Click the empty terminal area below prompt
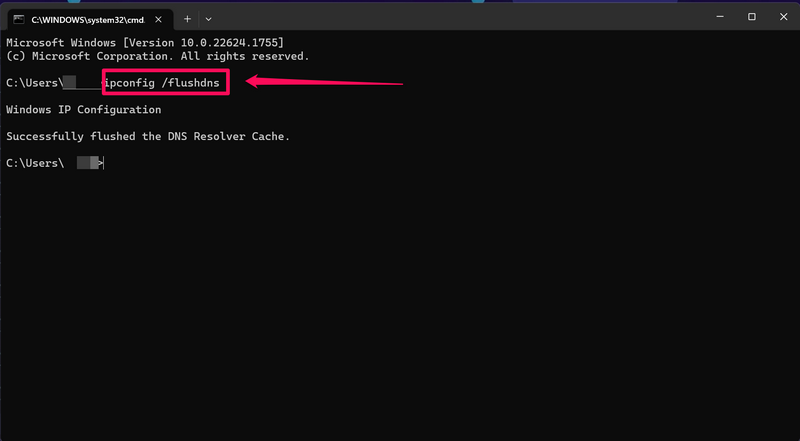Viewport: 800px width, 441px height. [x=400, y=300]
